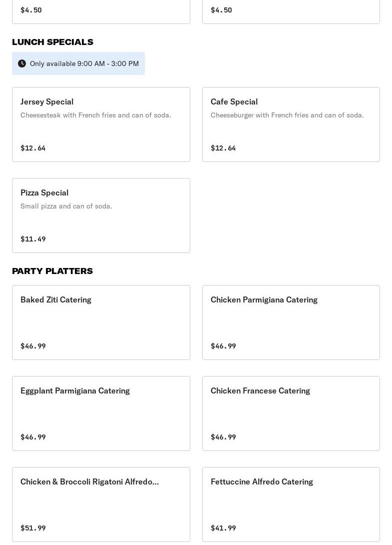Open Eggplant Parmigiana Catering item
Screen dimensions: 392x545
(101, 413)
